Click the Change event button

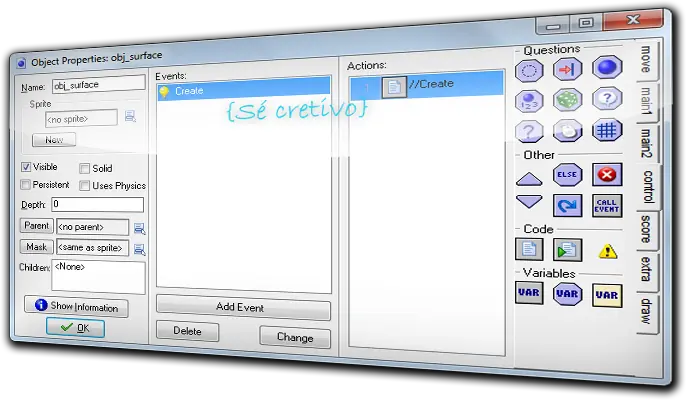tap(295, 337)
